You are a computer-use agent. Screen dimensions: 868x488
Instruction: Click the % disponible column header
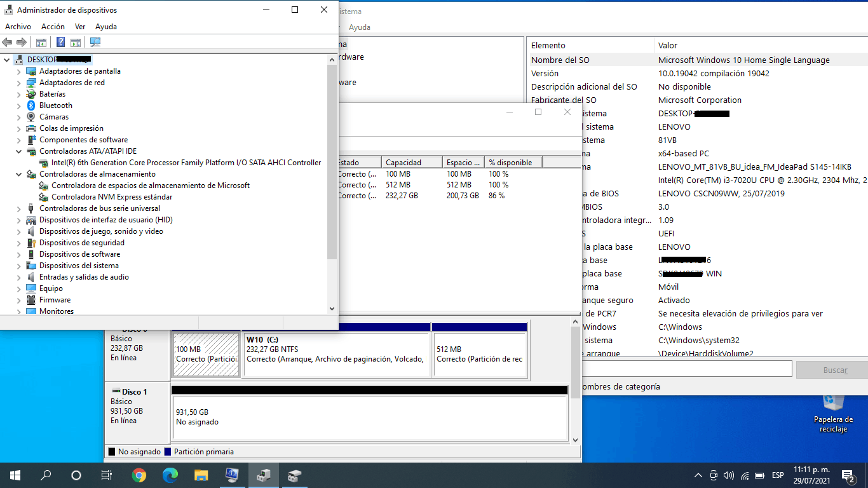(x=513, y=162)
